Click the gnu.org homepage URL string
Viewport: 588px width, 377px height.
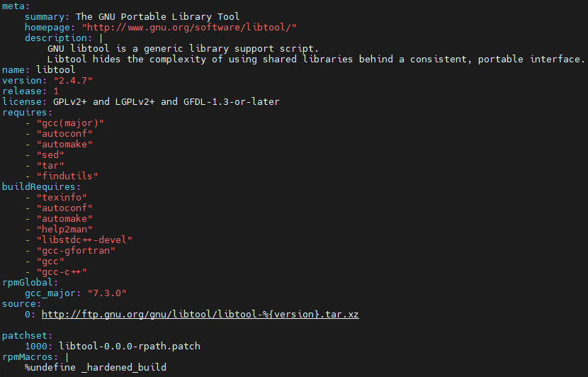coord(189,27)
